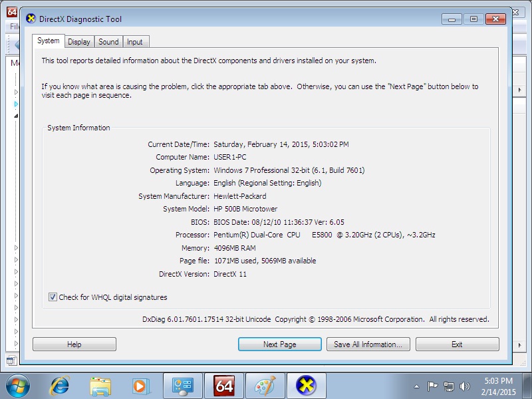
Task: Open the Sound tab
Action: coord(108,42)
